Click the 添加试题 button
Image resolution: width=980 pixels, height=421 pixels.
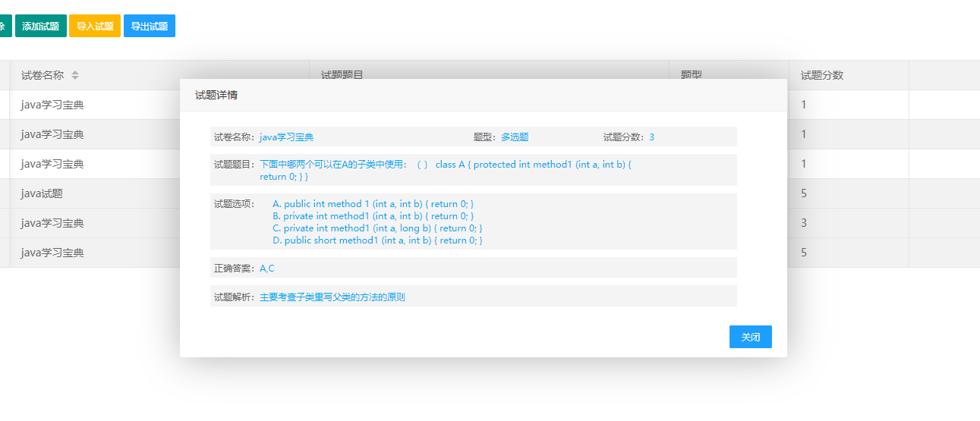40,26
